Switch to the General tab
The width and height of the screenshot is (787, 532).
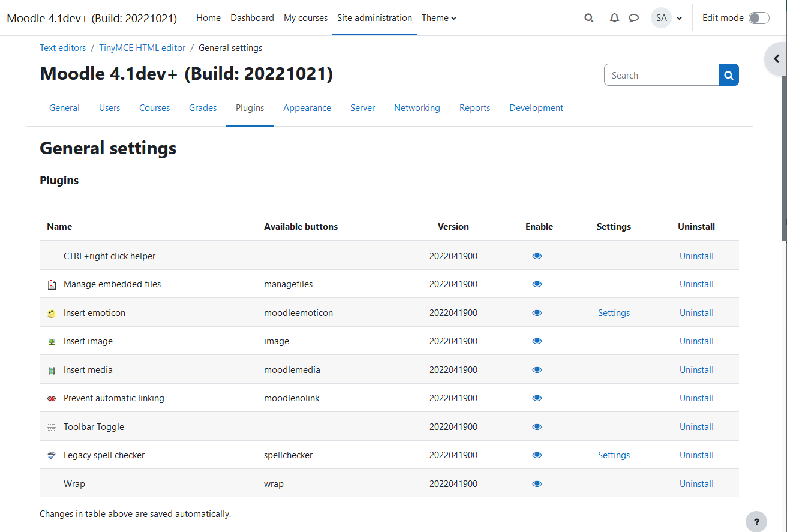pyautogui.click(x=64, y=108)
